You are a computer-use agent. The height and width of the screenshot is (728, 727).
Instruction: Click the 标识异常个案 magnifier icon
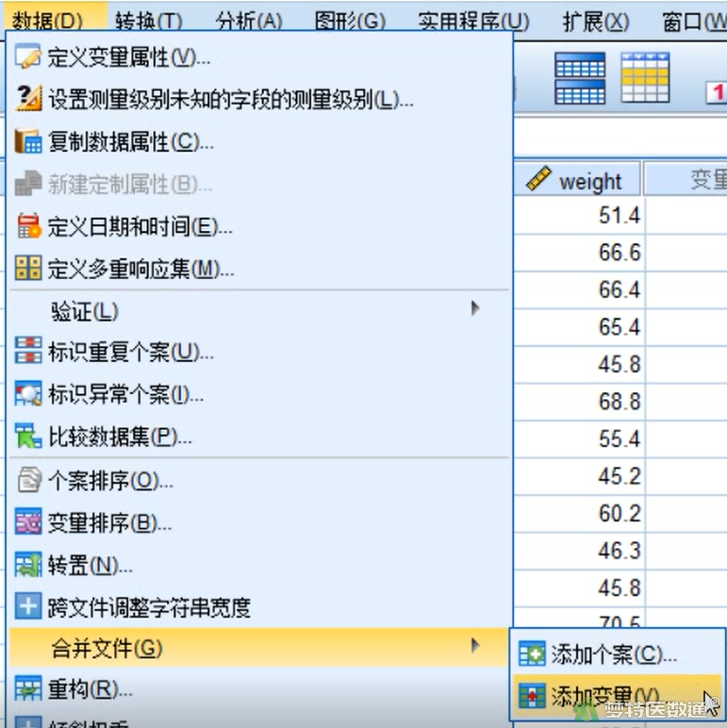(28, 394)
